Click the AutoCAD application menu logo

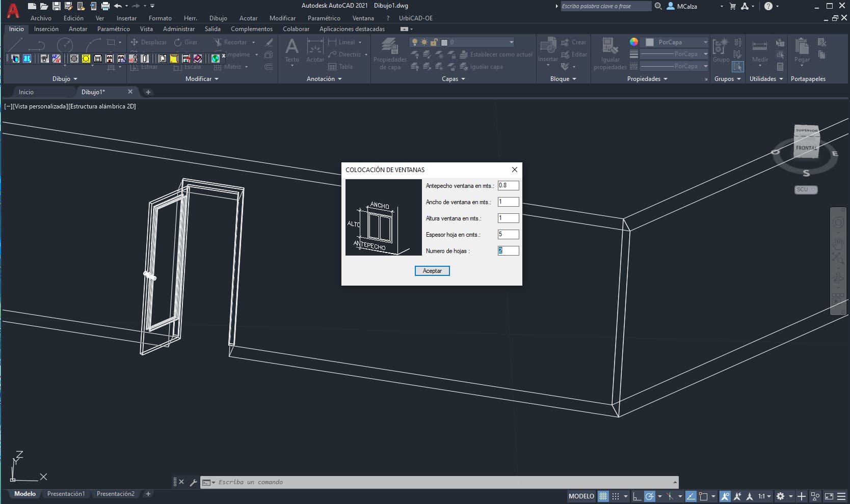(x=13, y=10)
